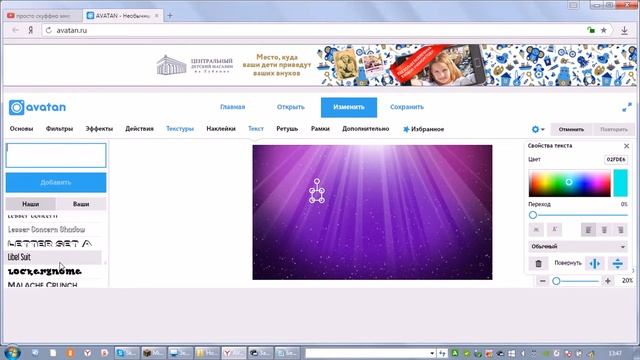The image size is (640, 360).
Task: Click the transition (Переход) slider handle
Action: tap(533, 215)
